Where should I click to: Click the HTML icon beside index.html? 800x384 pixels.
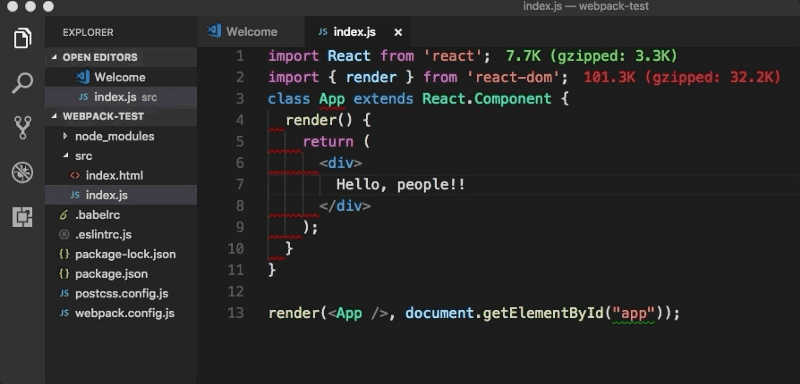tap(75, 175)
